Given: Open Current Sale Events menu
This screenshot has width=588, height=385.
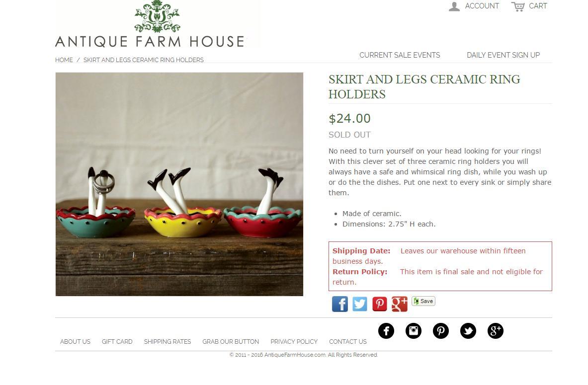Looking at the screenshot, I should tap(400, 55).
